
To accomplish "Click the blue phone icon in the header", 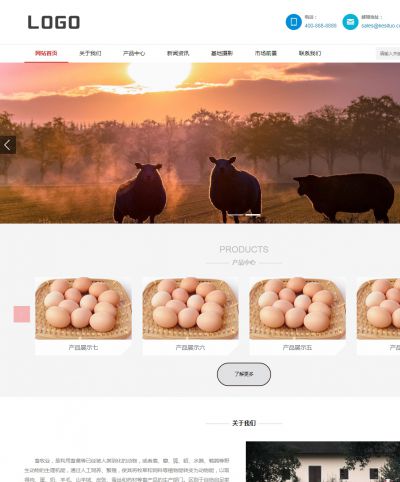I will coord(294,22).
